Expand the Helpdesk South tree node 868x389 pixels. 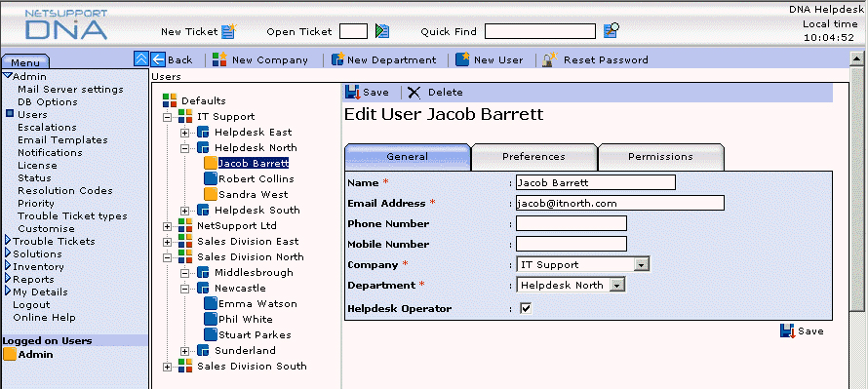click(185, 211)
